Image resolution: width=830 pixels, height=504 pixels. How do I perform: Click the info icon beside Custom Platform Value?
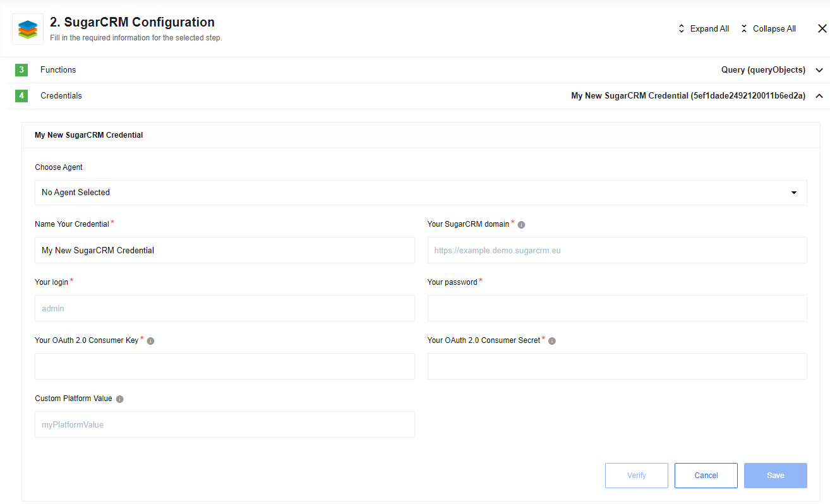coord(120,399)
